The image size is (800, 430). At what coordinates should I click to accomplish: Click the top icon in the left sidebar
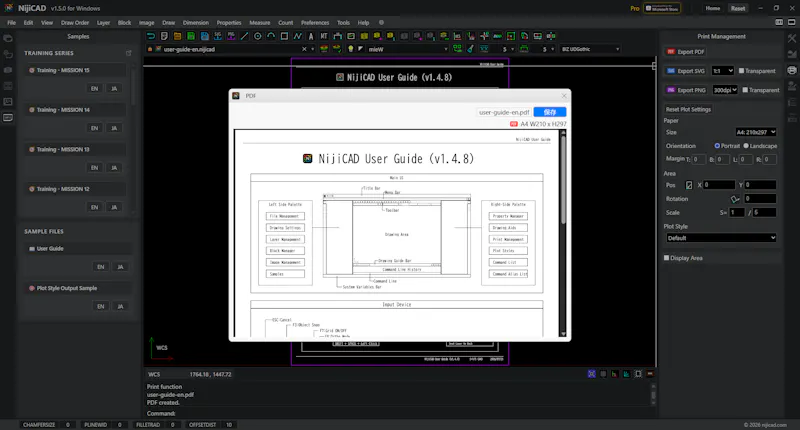8,38
